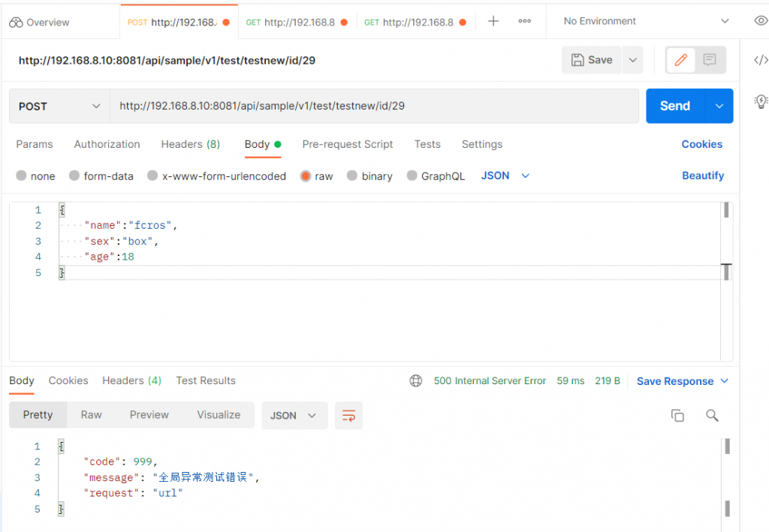Click the "sex":"box" line in editor
The image size is (769, 532).
coord(121,241)
